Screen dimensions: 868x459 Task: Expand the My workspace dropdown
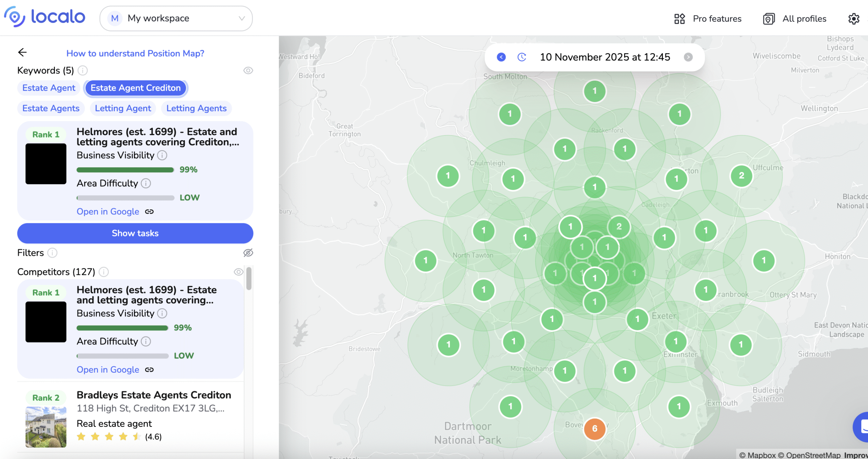tap(176, 18)
